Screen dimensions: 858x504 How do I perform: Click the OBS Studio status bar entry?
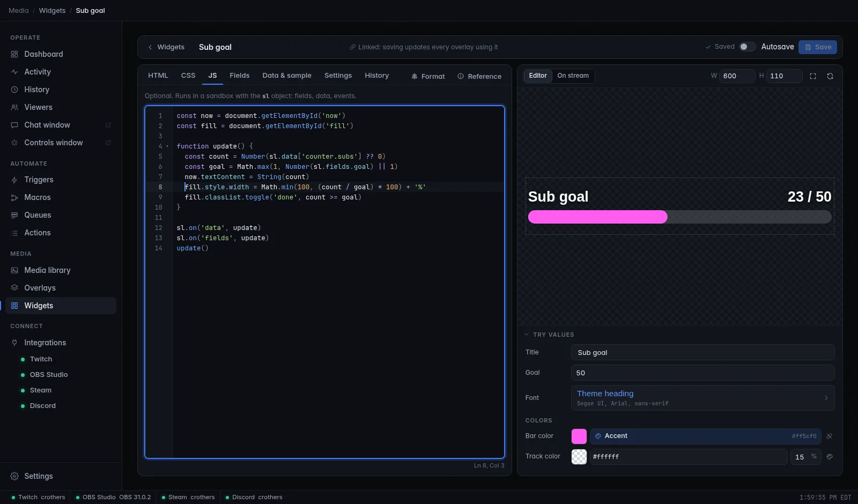(x=113, y=498)
